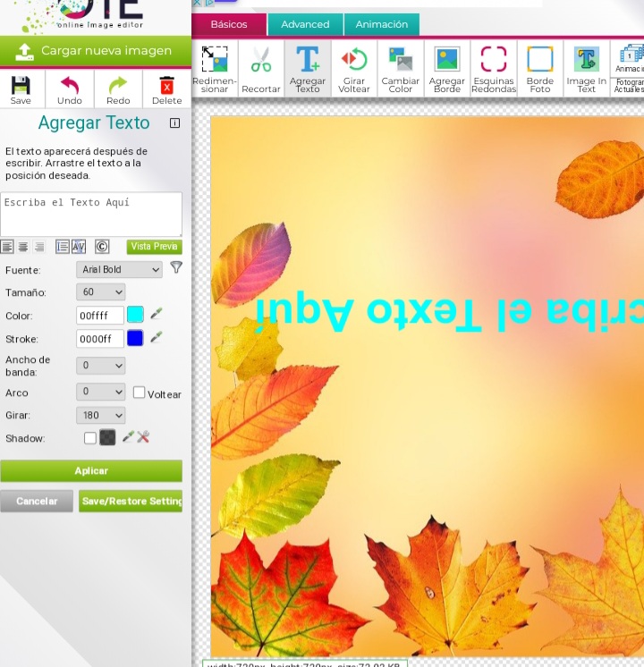Toggle the Shadow checkbox
Image resolution: width=644 pixels, height=667 pixels.
coord(89,438)
